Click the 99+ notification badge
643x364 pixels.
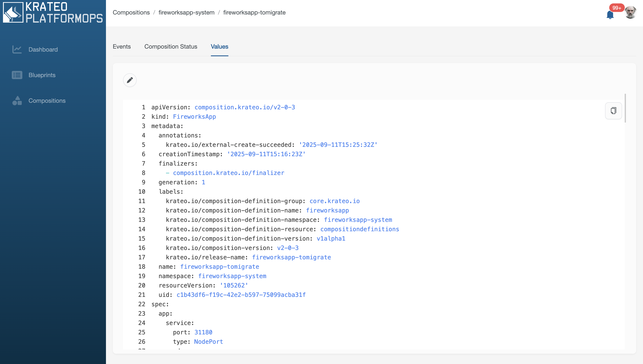point(617,8)
